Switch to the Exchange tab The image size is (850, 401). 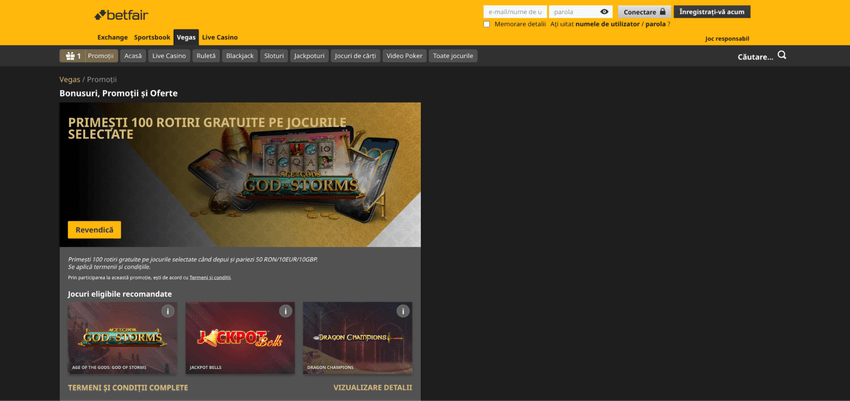pos(113,37)
